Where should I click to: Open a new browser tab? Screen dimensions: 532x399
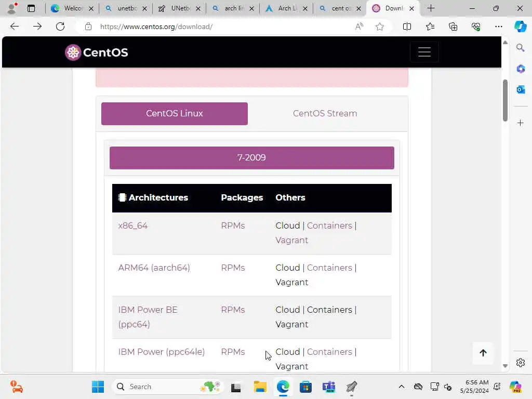pyautogui.click(x=431, y=8)
